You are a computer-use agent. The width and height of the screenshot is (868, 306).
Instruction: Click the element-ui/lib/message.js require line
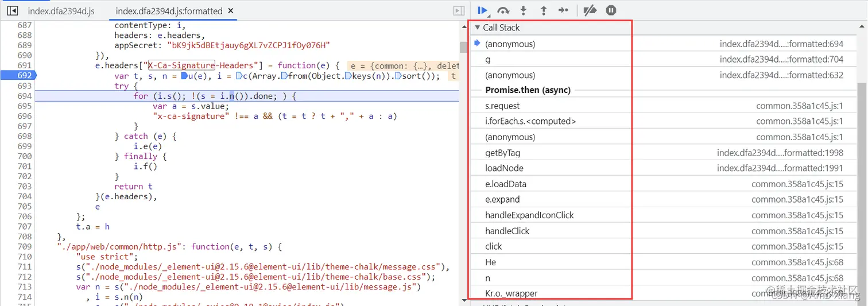(249, 286)
